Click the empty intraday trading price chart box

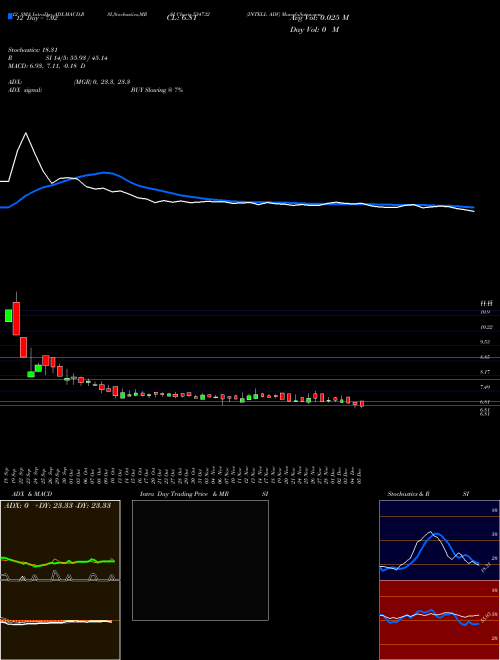pos(200,560)
